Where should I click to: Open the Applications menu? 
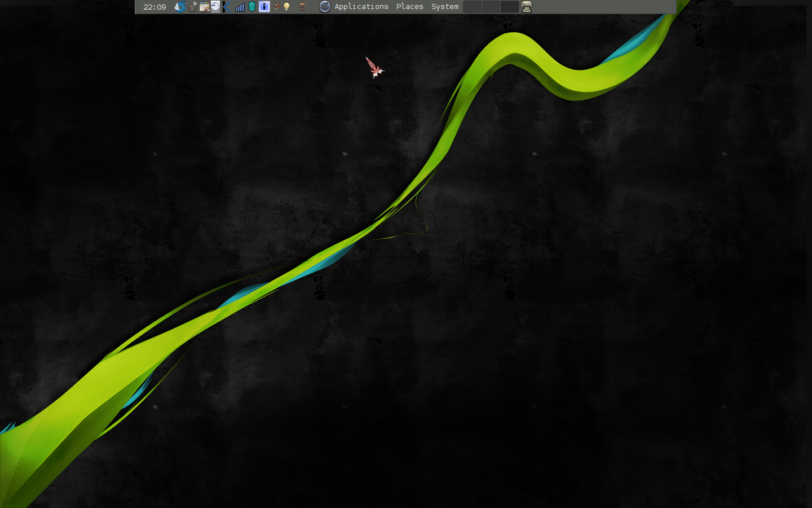click(x=361, y=7)
